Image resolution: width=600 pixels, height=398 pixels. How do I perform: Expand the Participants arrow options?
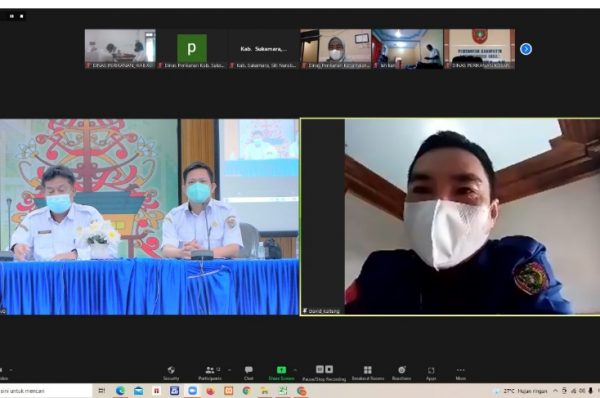[229, 370]
